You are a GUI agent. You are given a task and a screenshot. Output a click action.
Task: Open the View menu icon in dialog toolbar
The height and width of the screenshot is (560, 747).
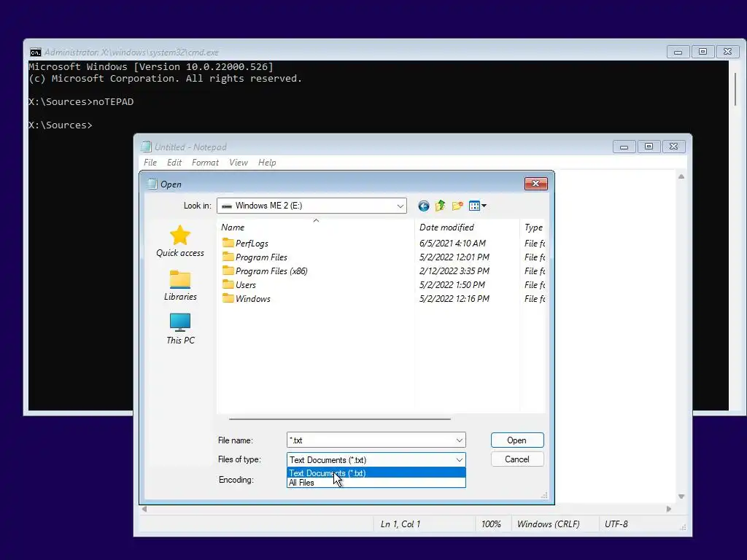coord(477,206)
